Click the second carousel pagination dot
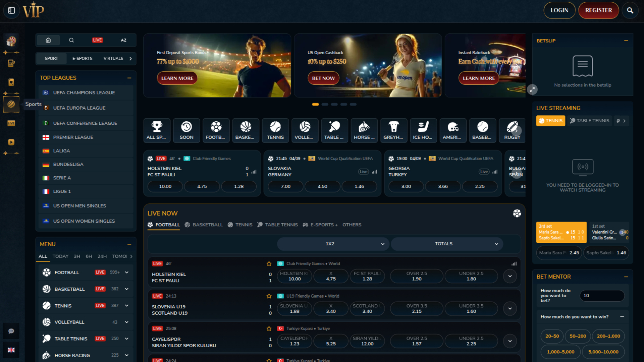644x362 pixels. click(325, 104)
